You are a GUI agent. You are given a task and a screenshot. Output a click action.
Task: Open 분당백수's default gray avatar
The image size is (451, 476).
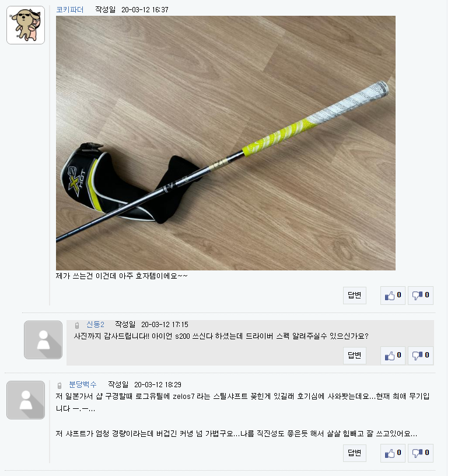[26, 400]
